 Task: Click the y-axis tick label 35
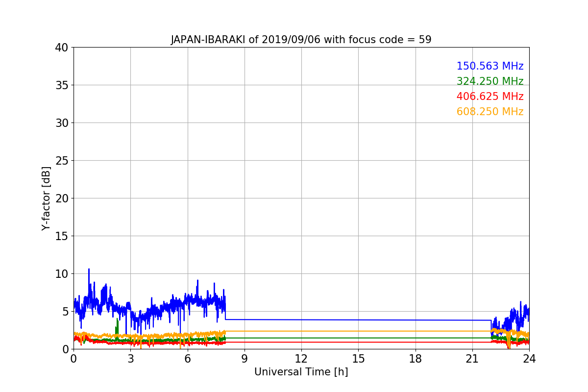pyautogui.click(x=61, y=85)
